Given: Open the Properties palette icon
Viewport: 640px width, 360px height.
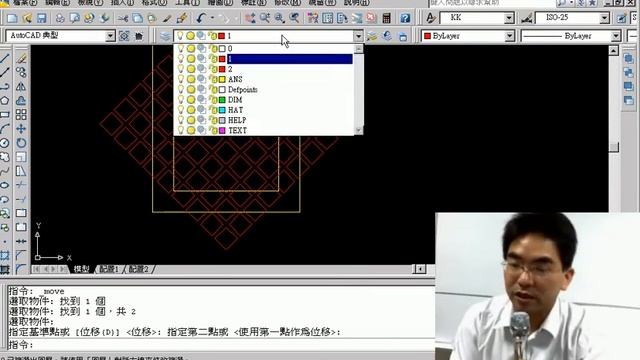Looking at the screenshot, I should pos(313,18).
